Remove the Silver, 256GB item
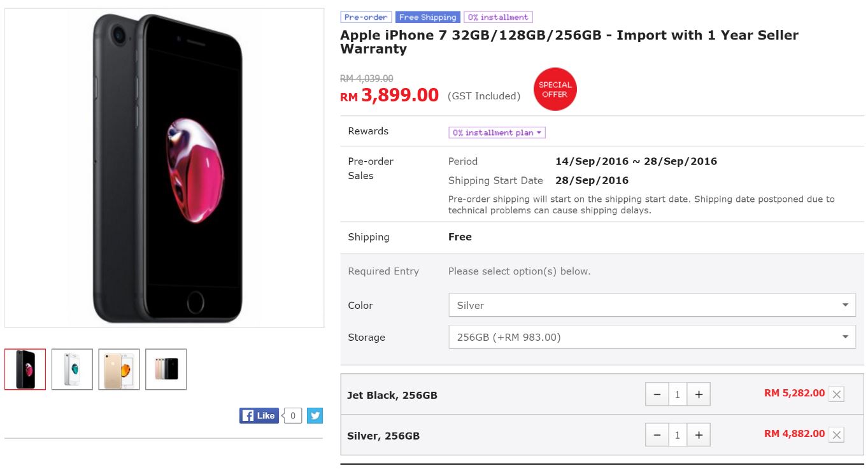Screen dimensions: 868x472 [x=837, y=435]
